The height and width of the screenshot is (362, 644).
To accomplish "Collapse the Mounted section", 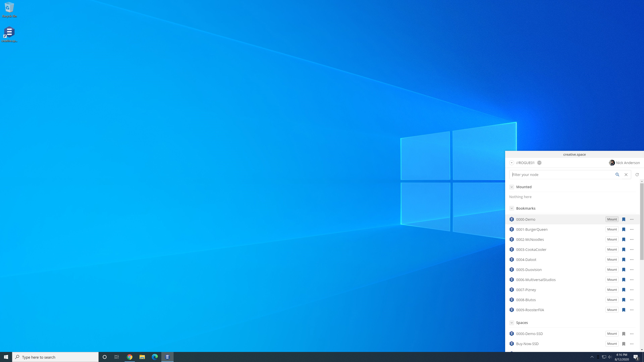I will point(512,187).
